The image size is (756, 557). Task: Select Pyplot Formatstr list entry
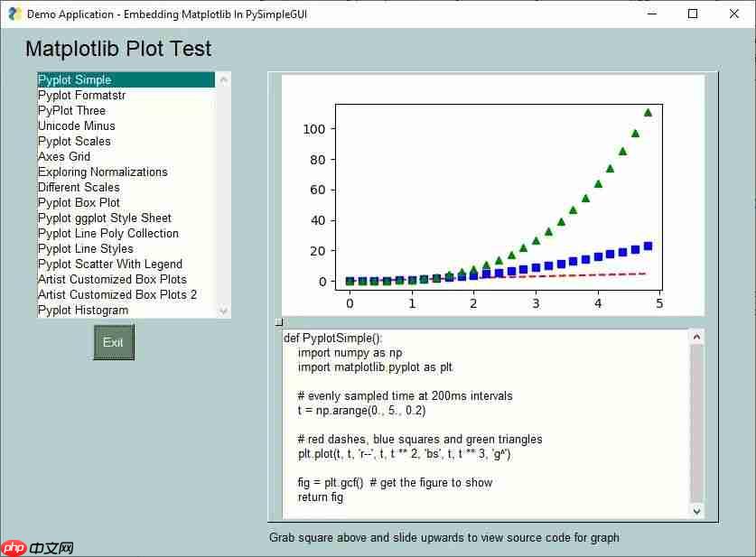[x=126, y=95]
